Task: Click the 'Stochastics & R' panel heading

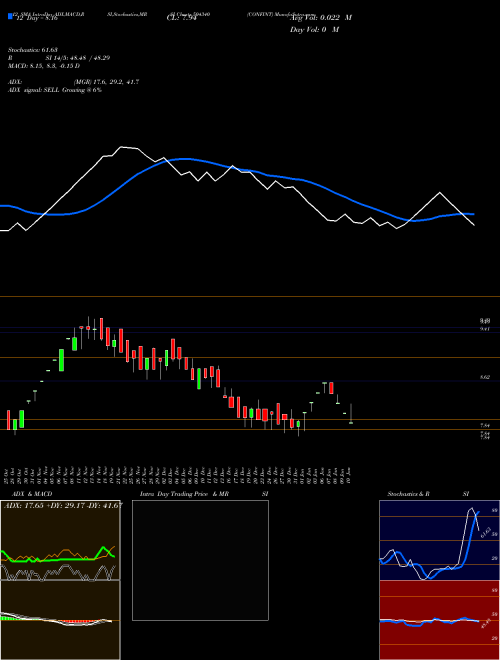Action: coord(409,494)
